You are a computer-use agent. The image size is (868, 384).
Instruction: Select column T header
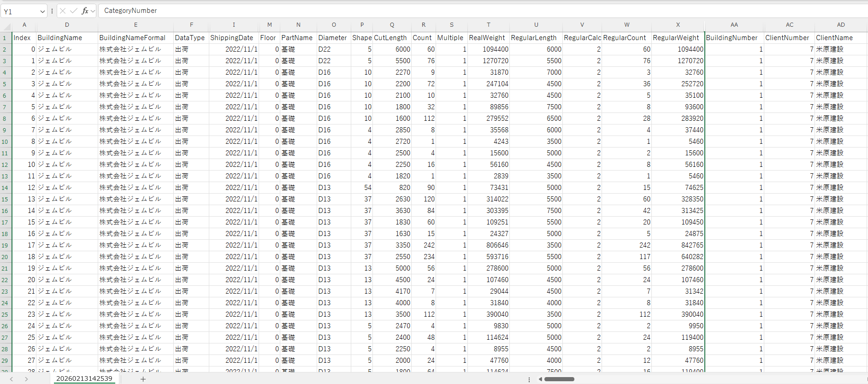click(x=488, y=25)
